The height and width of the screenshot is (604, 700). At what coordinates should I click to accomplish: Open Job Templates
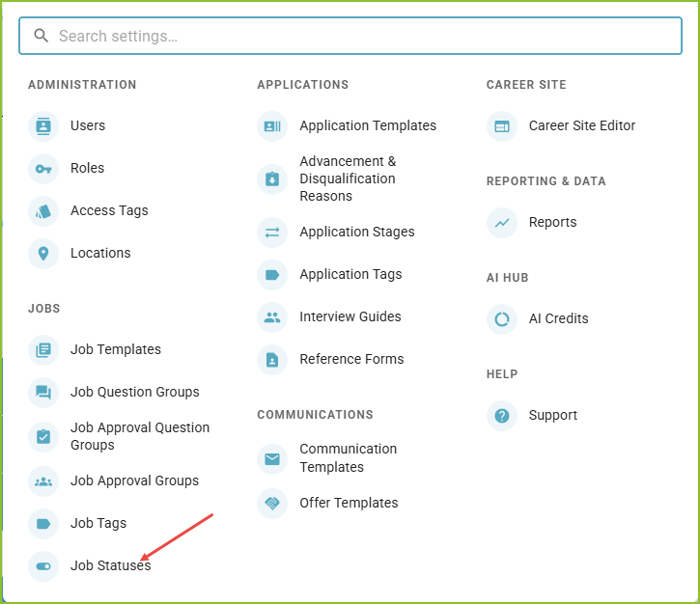pos(116,349)
